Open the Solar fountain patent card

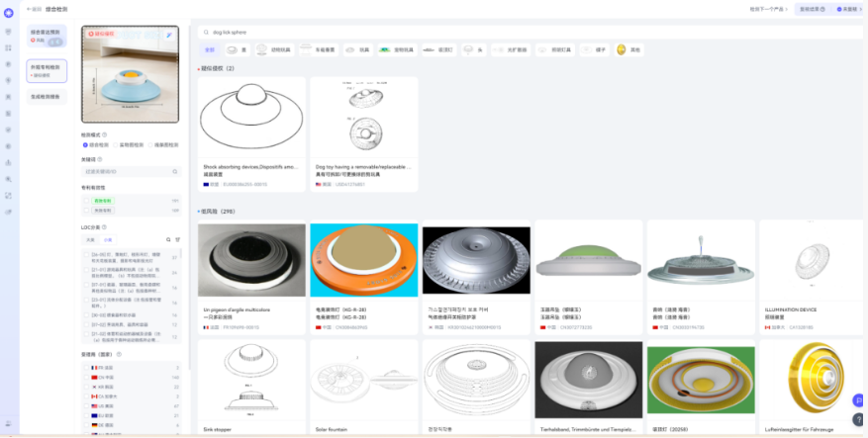pos(363,388)
